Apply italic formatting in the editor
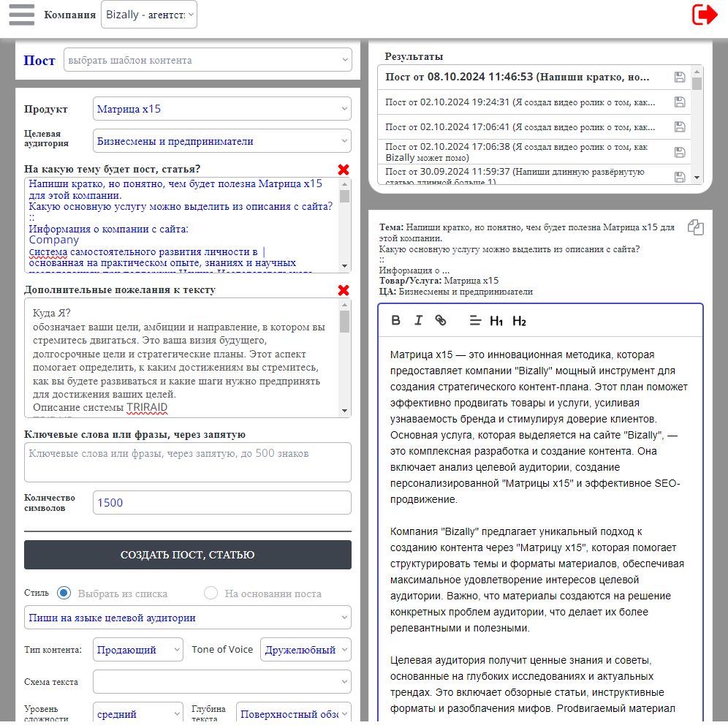Viewport: 728px width, 728px height. pos(418,320)
